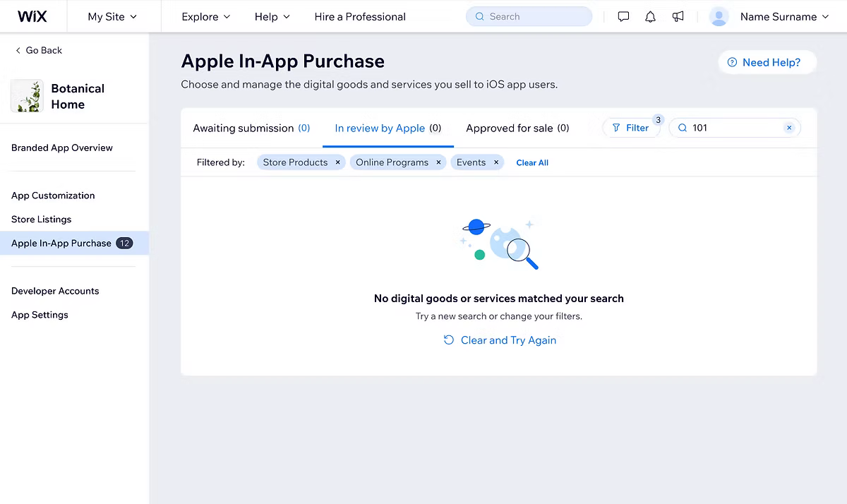Expand the Help menu
Viewport: 847px width, 504px height.
tap(272, 16)
